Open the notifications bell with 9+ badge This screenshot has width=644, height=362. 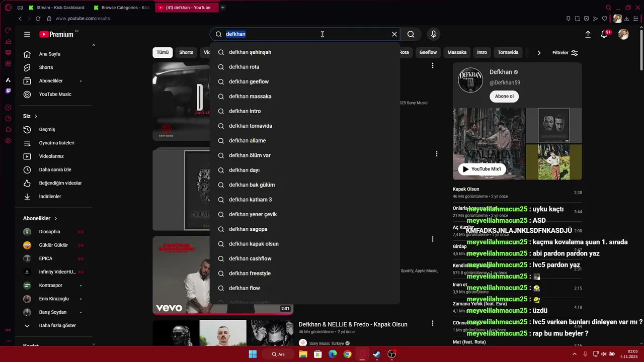(x=605, y=34)
